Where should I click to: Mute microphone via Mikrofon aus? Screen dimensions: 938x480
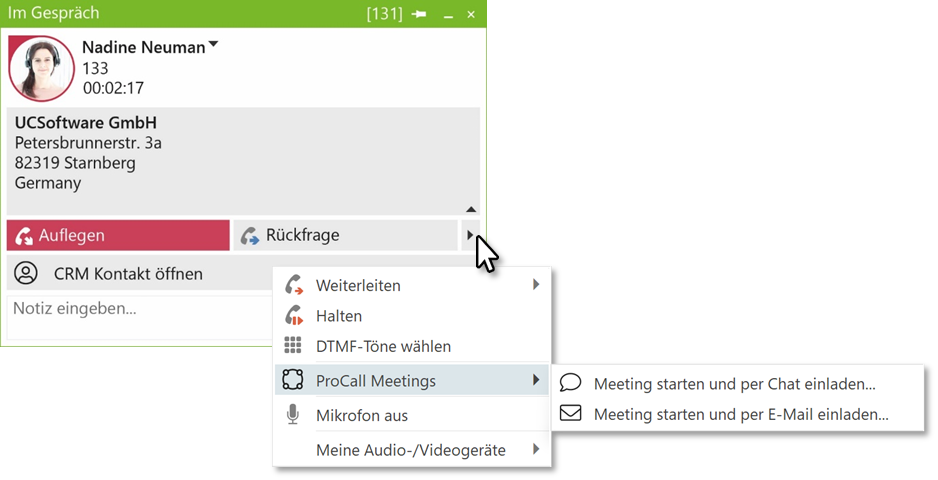click(x=361, y=415)
